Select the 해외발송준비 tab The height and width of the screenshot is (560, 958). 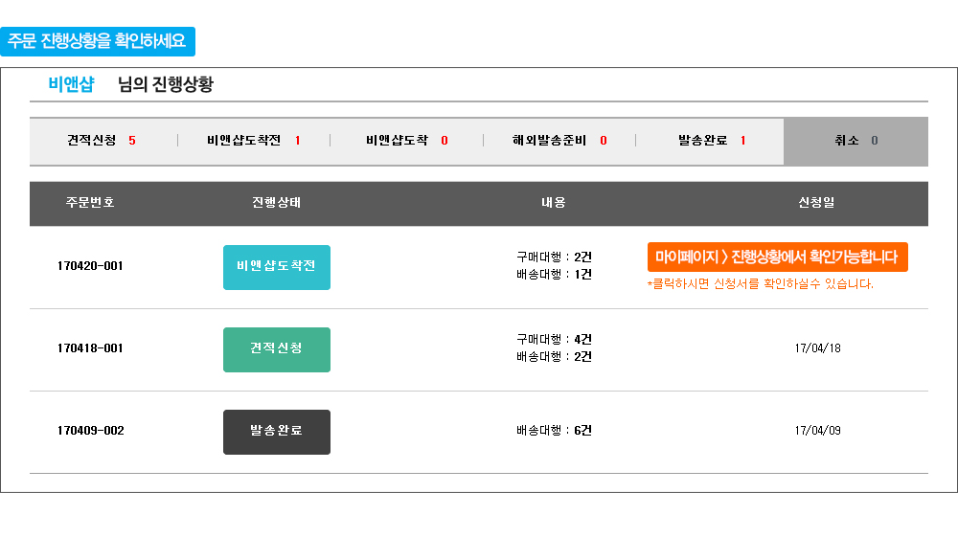[x=559, y=141]
